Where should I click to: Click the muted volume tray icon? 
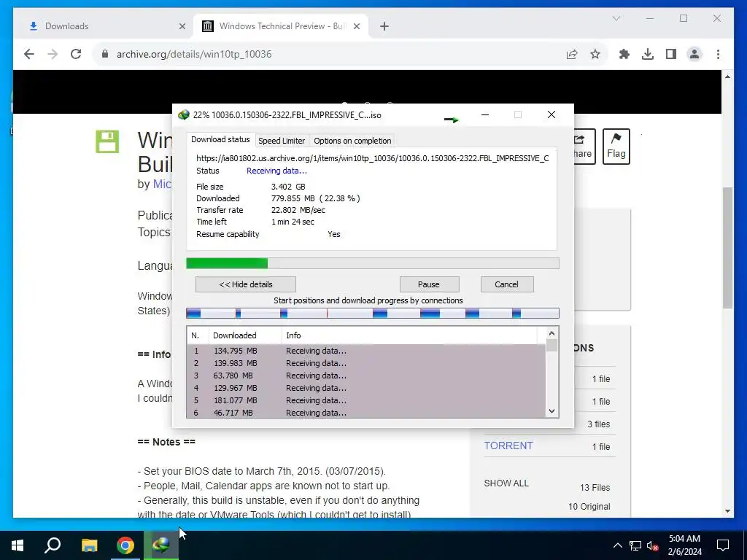[x=653, y=545]
